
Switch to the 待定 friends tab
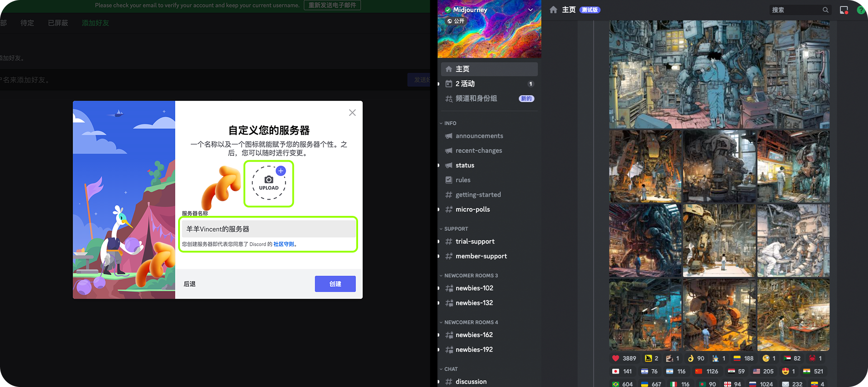[x=27, y=23]
